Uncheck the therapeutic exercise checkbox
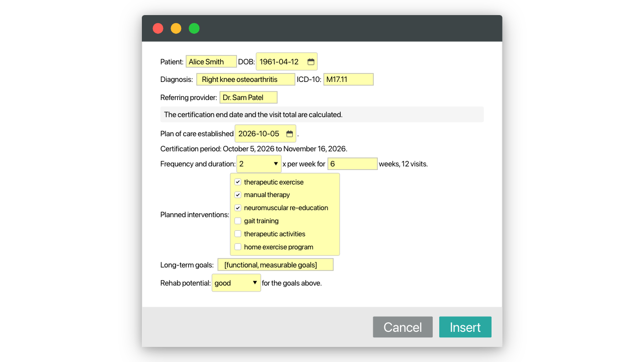Screen dimensions: 644x362 [238, 182]
